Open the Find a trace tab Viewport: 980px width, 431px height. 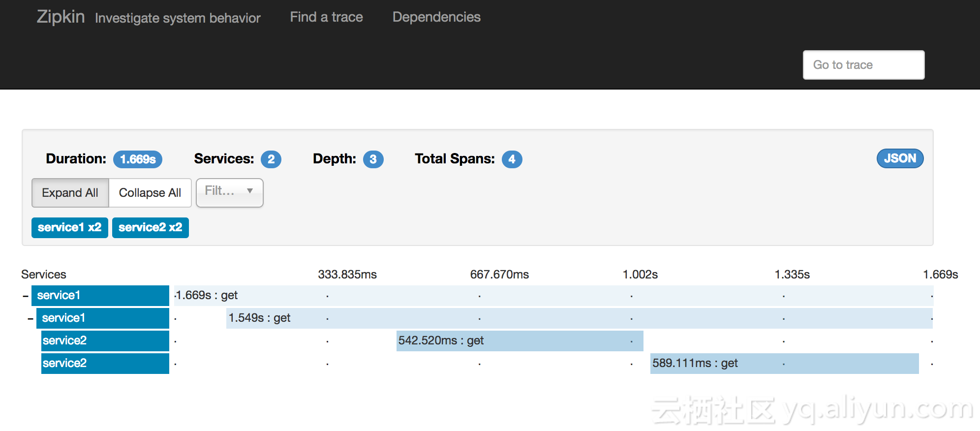[x=326, y=17]
